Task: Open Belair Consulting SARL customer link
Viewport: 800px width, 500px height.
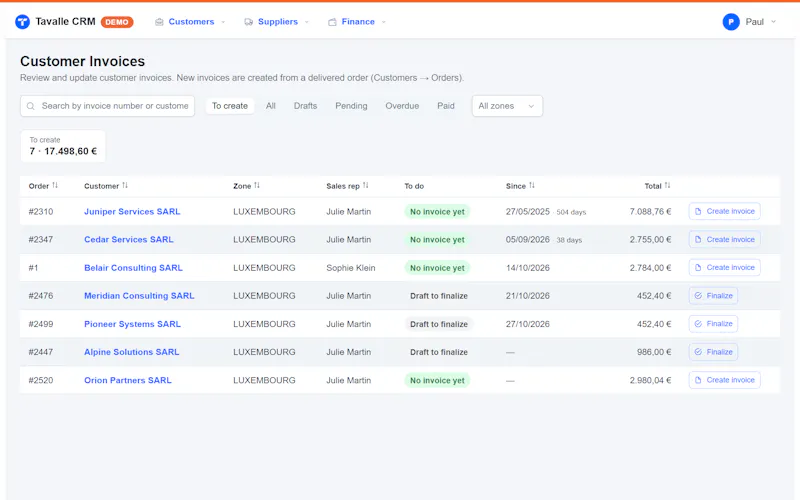Action: pyautogui.click(x=133, y=268)
